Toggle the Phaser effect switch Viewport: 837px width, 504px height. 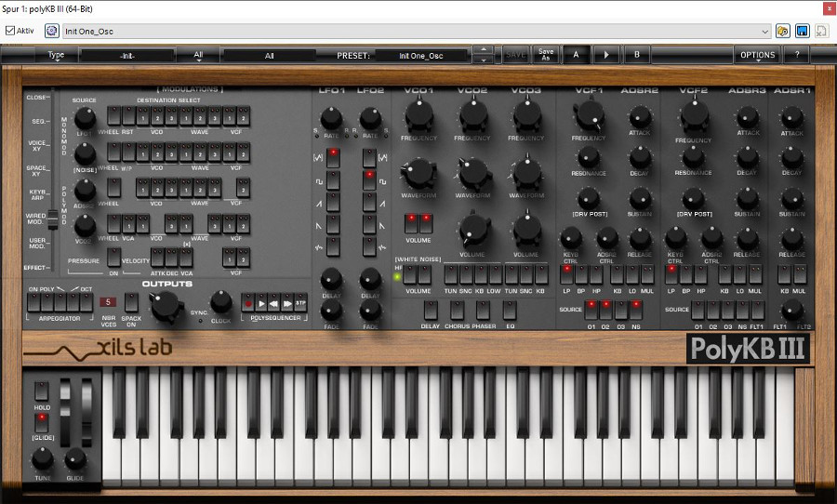483,311
